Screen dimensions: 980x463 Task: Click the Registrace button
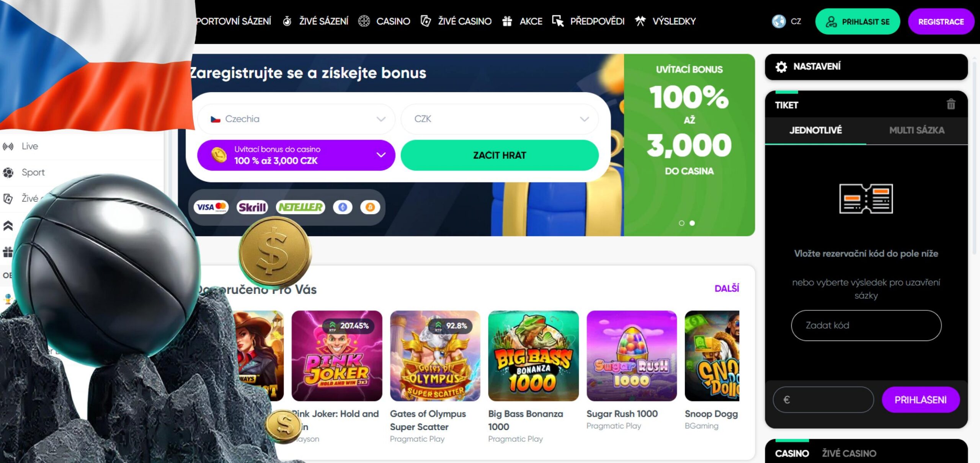point(941,22)
